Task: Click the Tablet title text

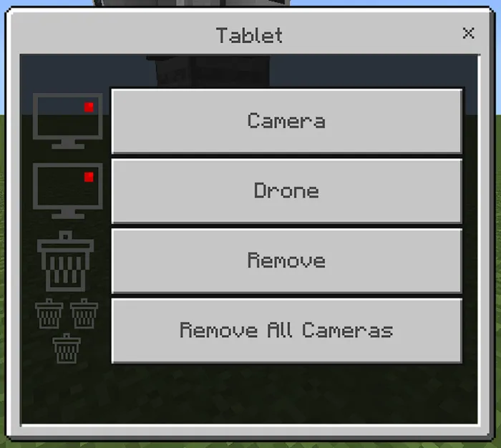Action: point(249,35)
